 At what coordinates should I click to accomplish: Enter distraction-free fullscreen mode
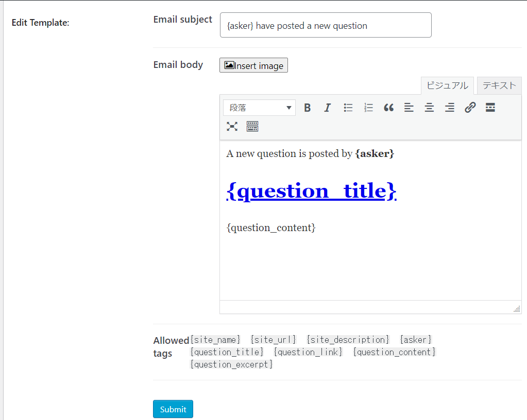coord(232,127)
